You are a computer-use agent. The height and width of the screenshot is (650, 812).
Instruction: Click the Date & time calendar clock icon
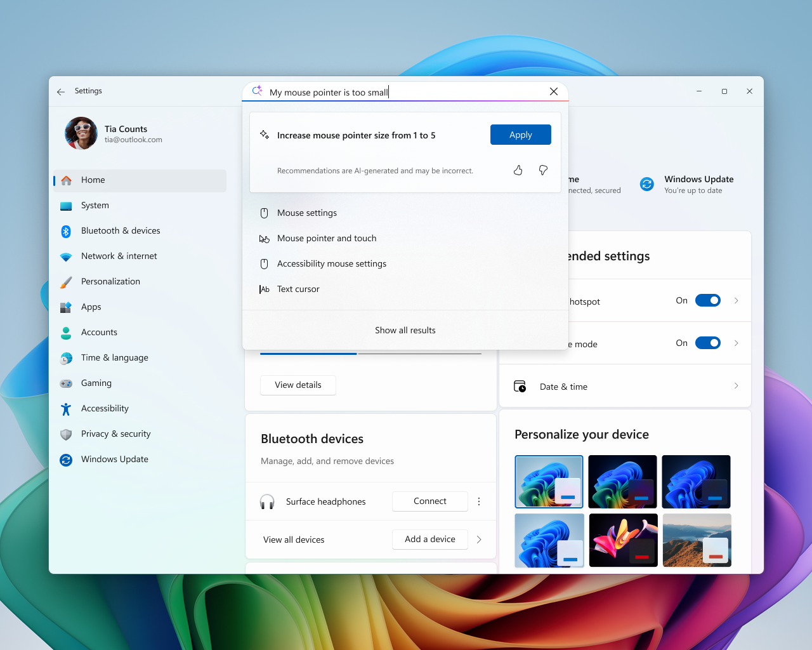point(520,386)
